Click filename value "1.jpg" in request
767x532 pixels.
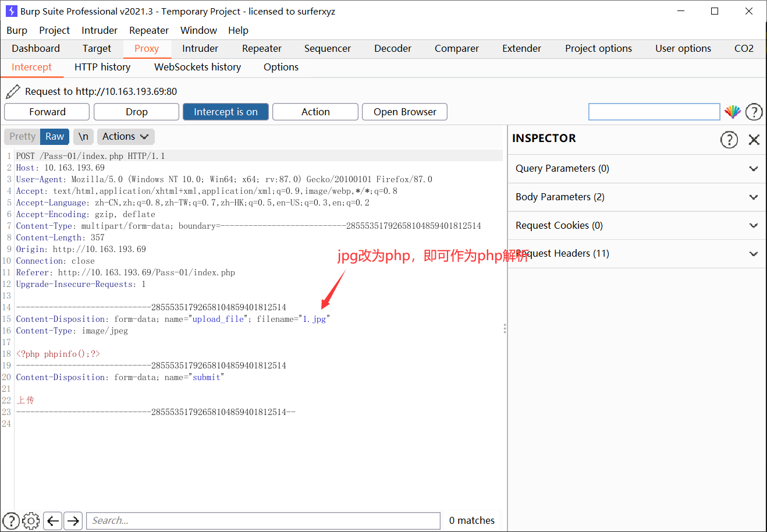(314, 319)
